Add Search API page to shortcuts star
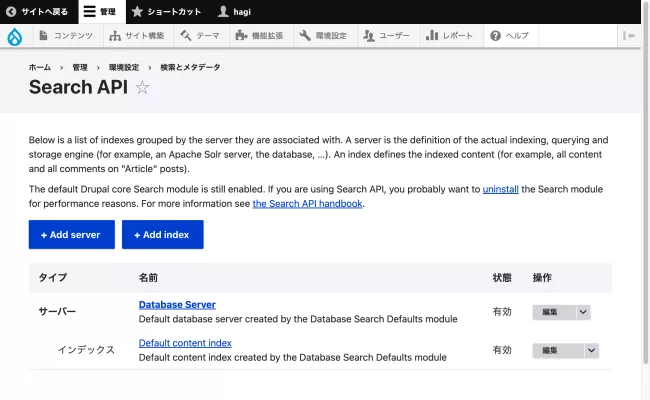 click(x=142, y=87)
